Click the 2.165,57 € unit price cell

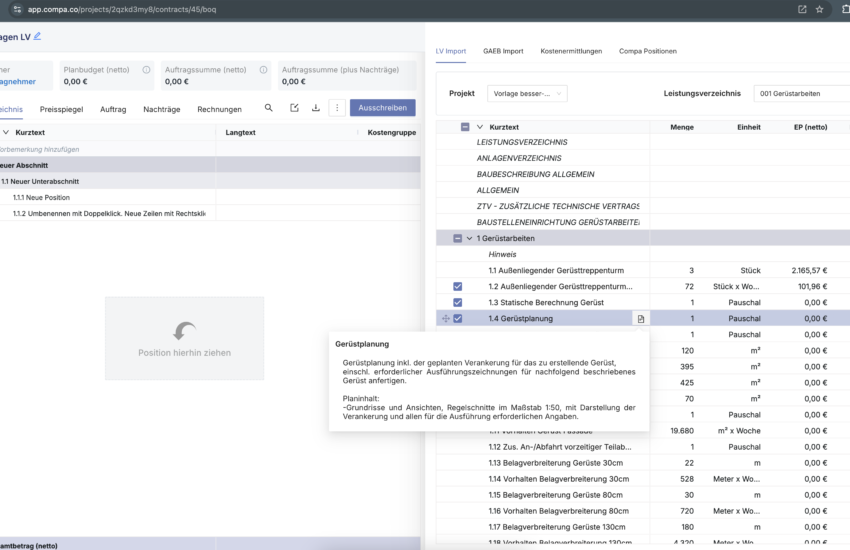pyautogui.click(x=809, y=270)
